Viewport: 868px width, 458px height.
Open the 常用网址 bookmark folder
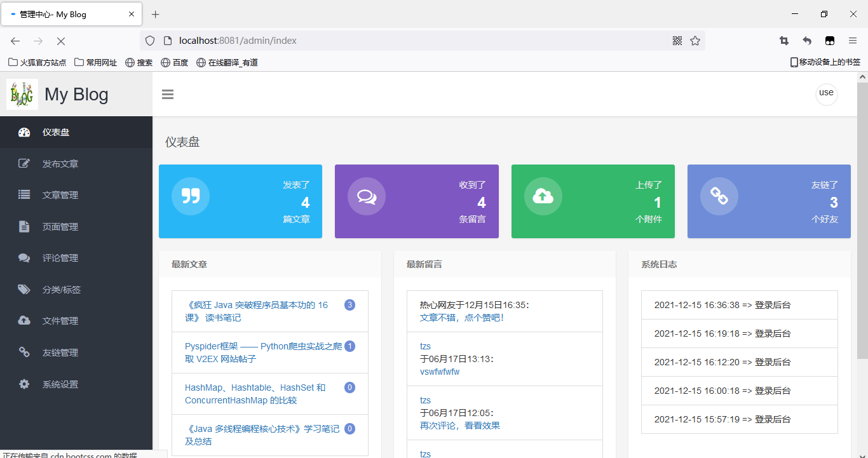coord(96,62)
